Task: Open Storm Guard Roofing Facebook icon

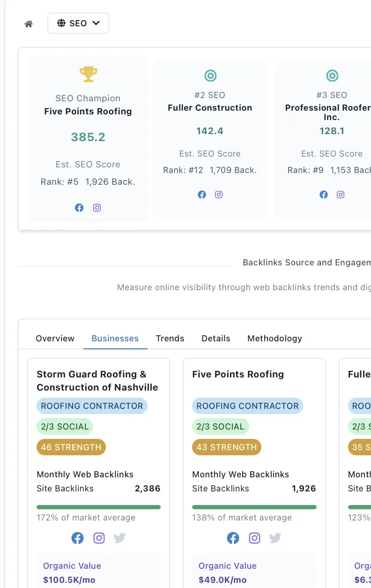Action: pos(78,538)
